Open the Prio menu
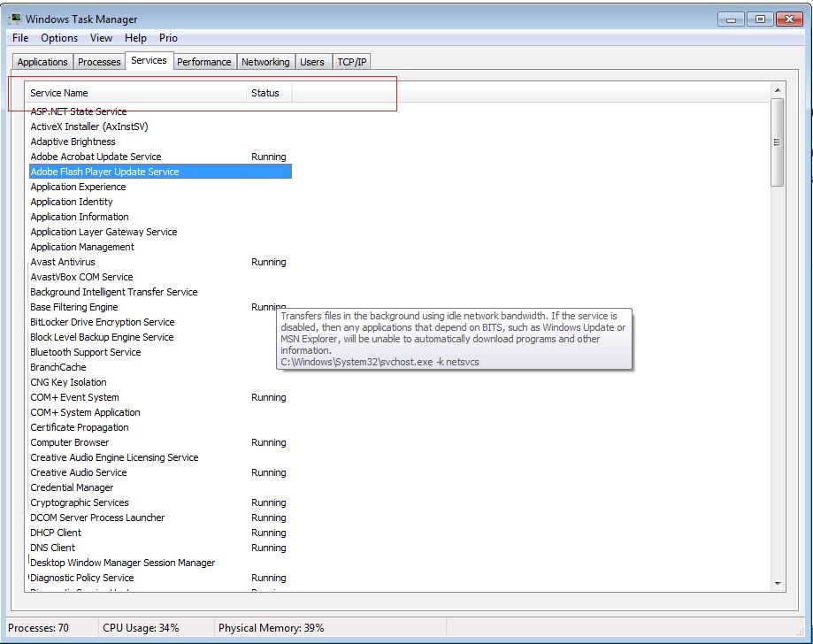813x644 pixels. click(x=168, y=38)
